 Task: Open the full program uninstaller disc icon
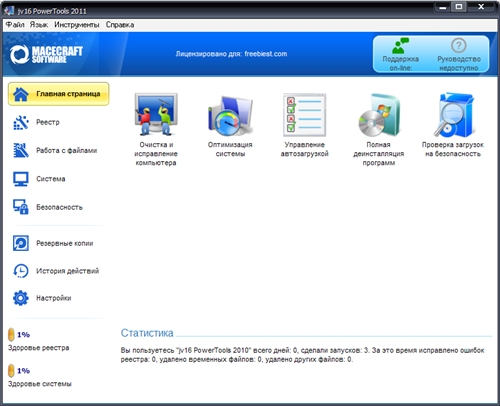(x=379, y=115)
